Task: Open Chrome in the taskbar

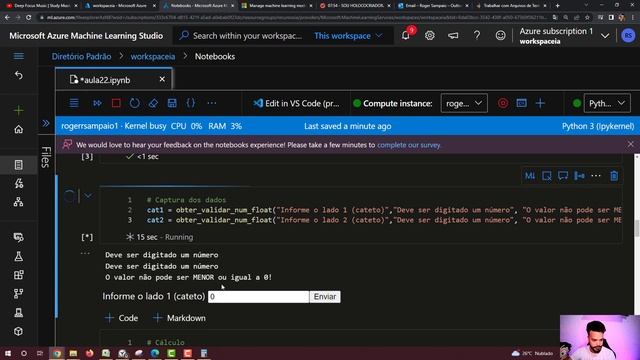Action: tap(57, 353)
